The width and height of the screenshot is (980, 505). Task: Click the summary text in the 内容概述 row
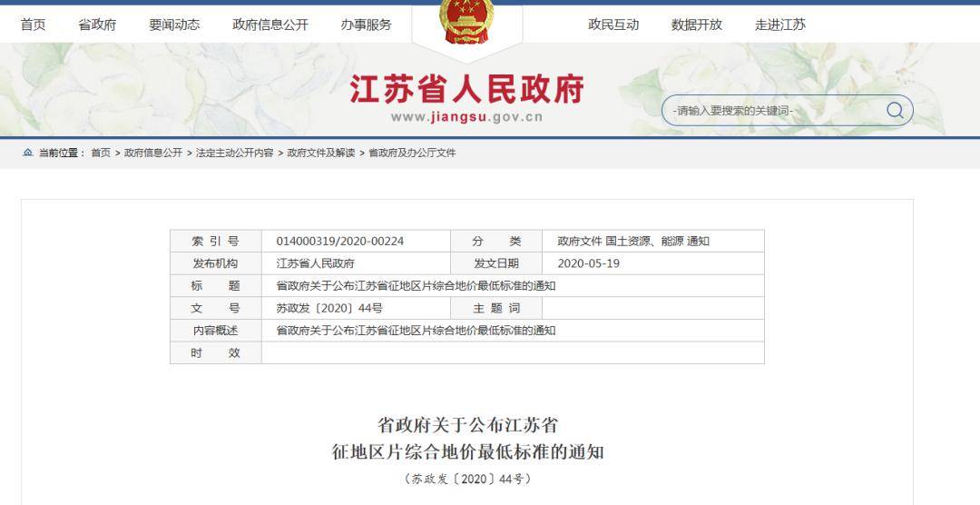(x=416, y=331)
